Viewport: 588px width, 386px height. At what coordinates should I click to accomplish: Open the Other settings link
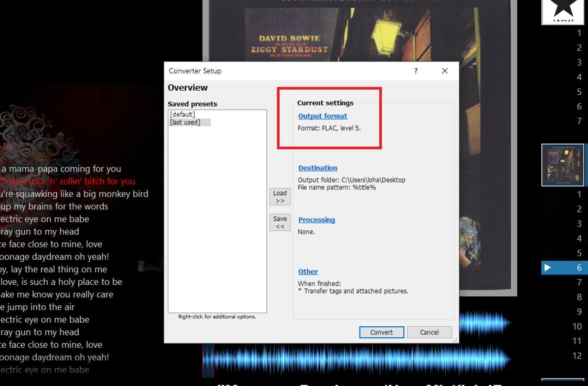(308, 271)
